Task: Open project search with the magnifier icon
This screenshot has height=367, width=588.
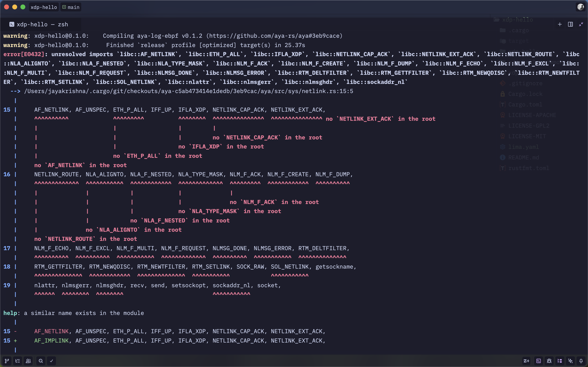Action: pyautogui.click(x=41, y=361)
